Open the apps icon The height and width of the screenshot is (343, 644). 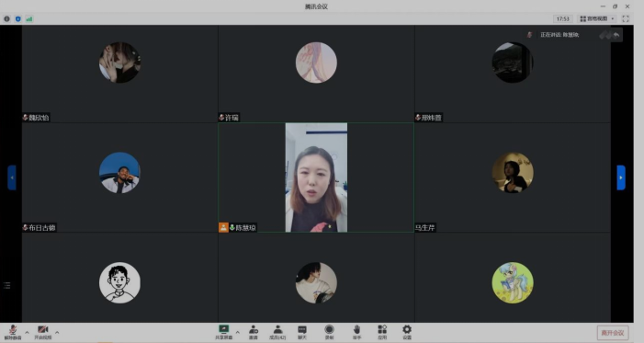pyautogui.click(x=382, y=332)
